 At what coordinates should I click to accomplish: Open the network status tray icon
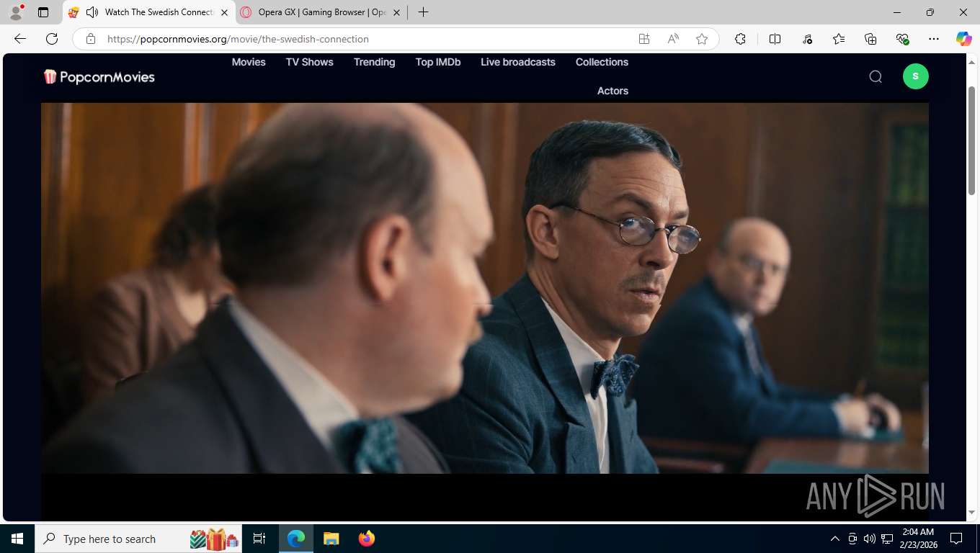tap(887, 539)
